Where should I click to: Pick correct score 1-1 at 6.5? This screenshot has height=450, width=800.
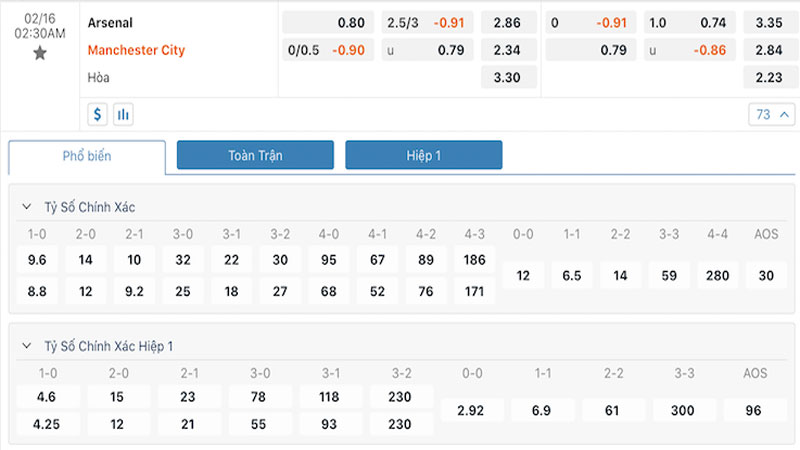(572, 276)
